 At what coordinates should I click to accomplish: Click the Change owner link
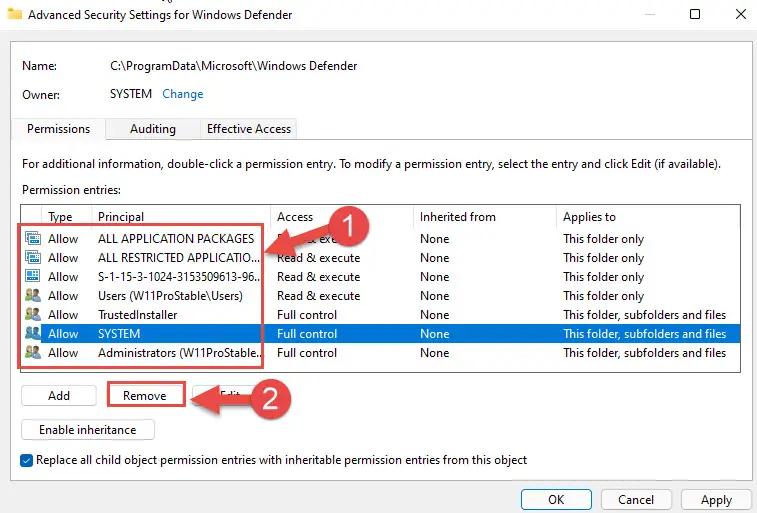tap(182, 94)
